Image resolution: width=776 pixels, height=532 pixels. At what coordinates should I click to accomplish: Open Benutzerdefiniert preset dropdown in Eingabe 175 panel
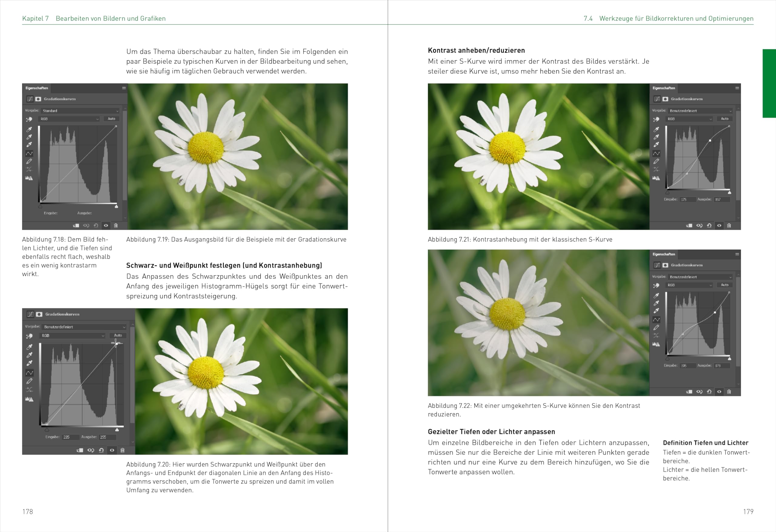(701, 111)
